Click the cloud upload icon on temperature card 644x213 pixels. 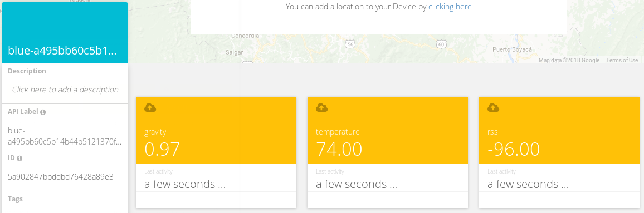coord(321,108)
